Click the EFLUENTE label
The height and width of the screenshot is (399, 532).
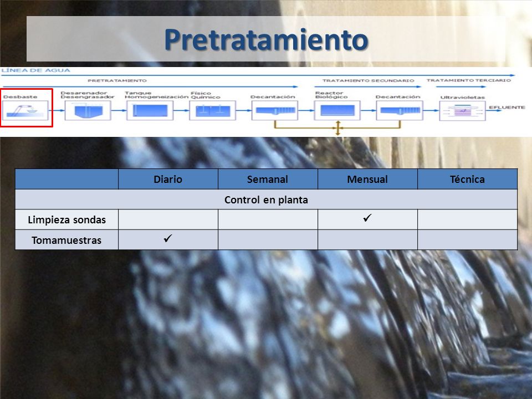tap(507, 108)
